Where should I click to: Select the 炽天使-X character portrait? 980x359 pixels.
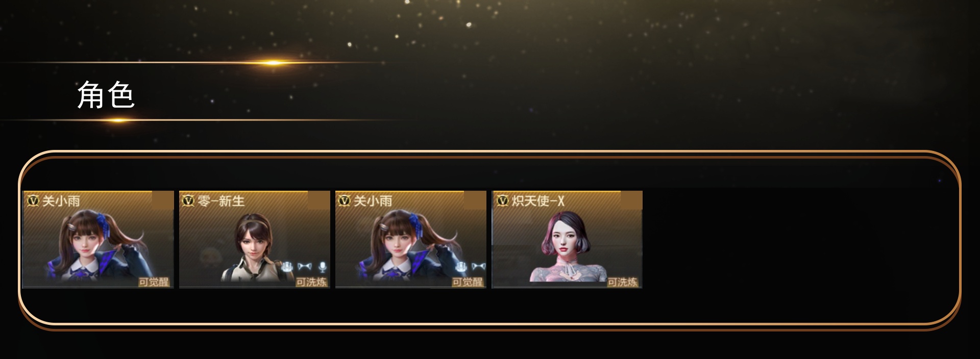coord(567,240)
